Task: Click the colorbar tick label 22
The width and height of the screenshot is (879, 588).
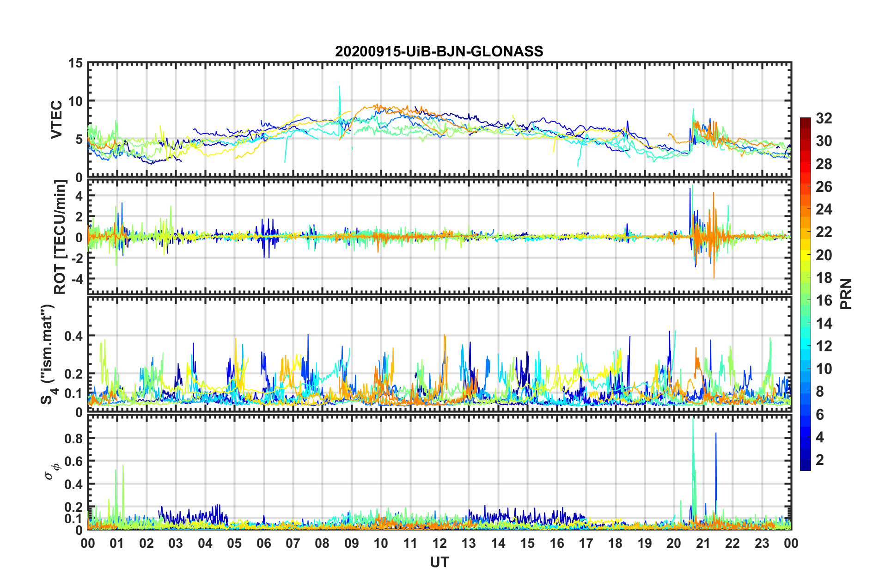Action: point(824,232)
